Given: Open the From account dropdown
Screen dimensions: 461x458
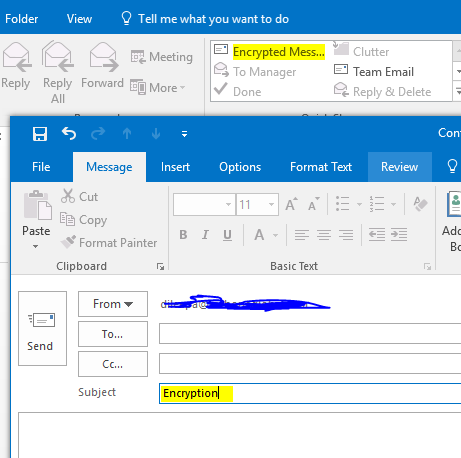Looking at the screenshot, I should (113, 304).
